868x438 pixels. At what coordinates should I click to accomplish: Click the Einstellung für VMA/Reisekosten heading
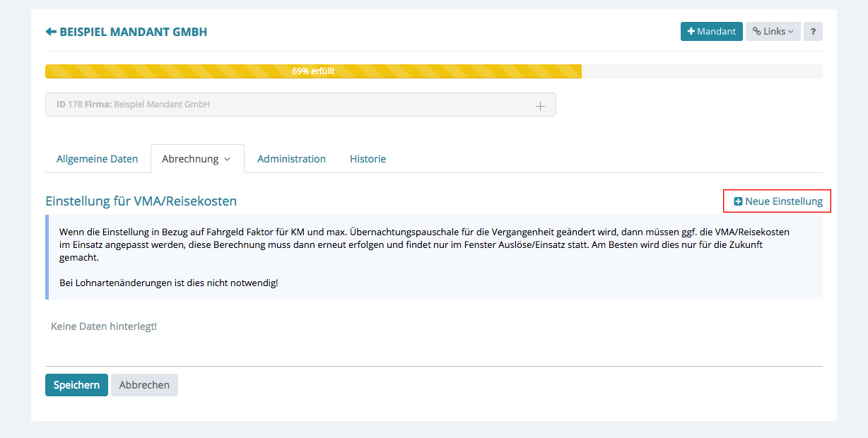(x=141, y=201)
